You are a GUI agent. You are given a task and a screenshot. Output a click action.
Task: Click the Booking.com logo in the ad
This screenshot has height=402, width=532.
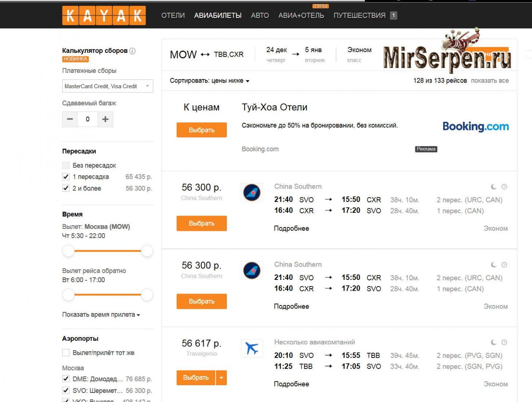pos(475,126)
